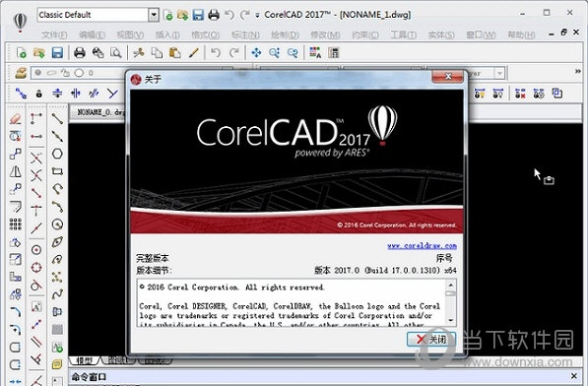This screenshot has width=588, height=386.
Task: Select the Spline curve tool
Action: pos(57,294)
